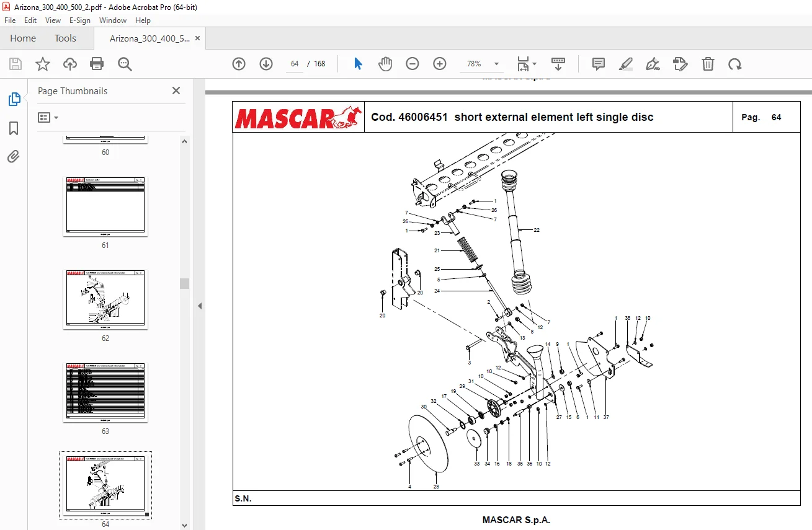Open the View menu
The width and height of the screenshot is (812, 530).
pyautogui.click(x=53, y=20)
